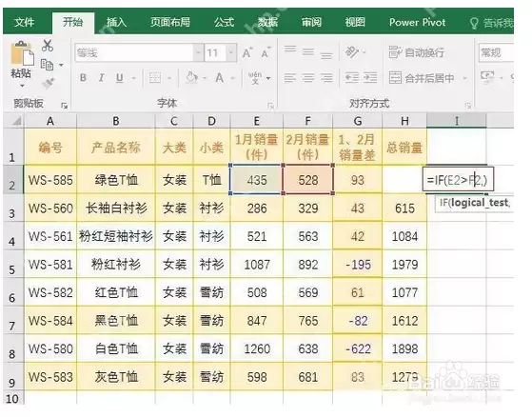The width and height of the screenshot is (532, 417).
Task: Switch to the Power Pivot tab
Action: coord(418,23)
